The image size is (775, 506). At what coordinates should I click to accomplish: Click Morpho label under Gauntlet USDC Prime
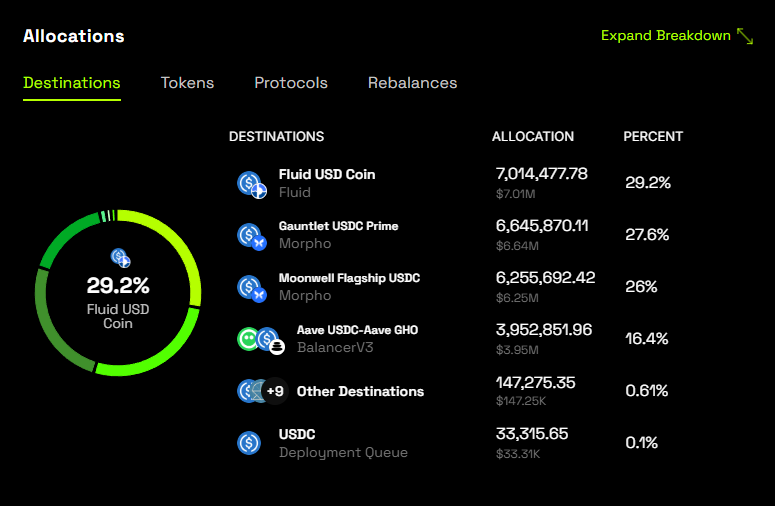click(x=305, y=244)
